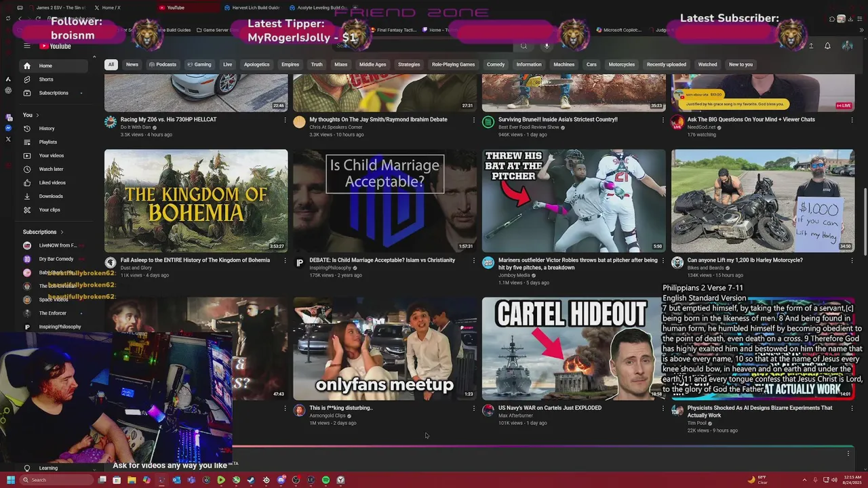Select the News filter chip
Viewport: 868px width, 488px height.
132,64
